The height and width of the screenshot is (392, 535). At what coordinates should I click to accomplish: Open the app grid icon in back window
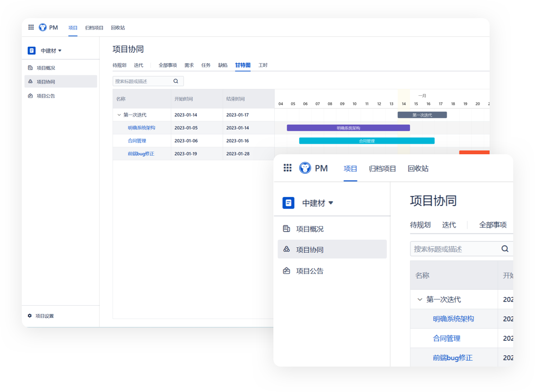click(x=31, y=27)
